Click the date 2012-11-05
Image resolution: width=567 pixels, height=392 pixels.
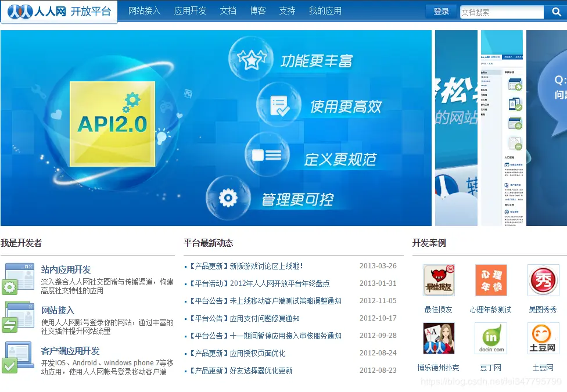tap(378, 300)
